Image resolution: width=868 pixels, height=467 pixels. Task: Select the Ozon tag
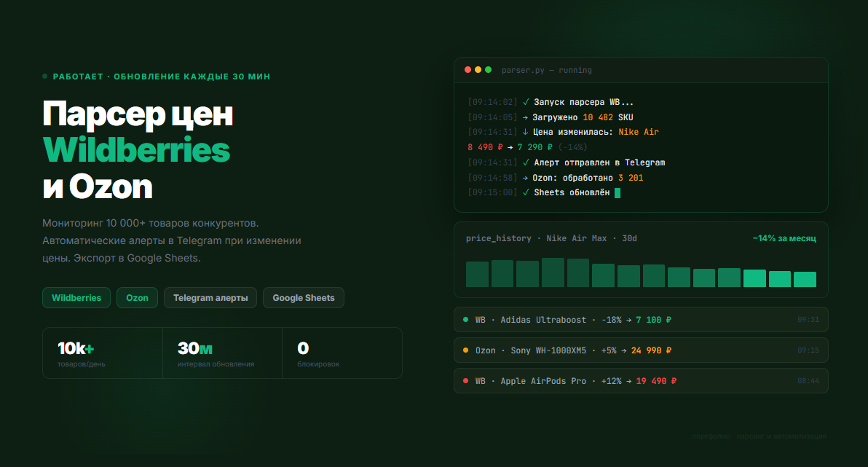(x=138, y=297)
